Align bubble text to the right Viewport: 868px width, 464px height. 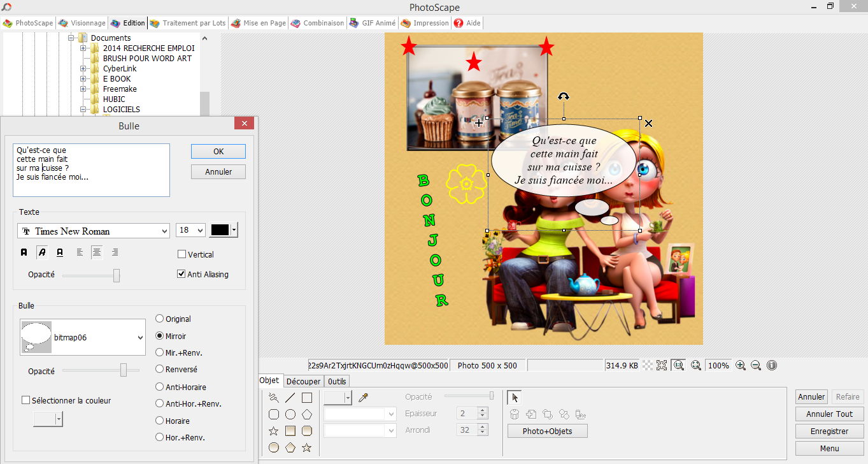click(x=115, y=252)
